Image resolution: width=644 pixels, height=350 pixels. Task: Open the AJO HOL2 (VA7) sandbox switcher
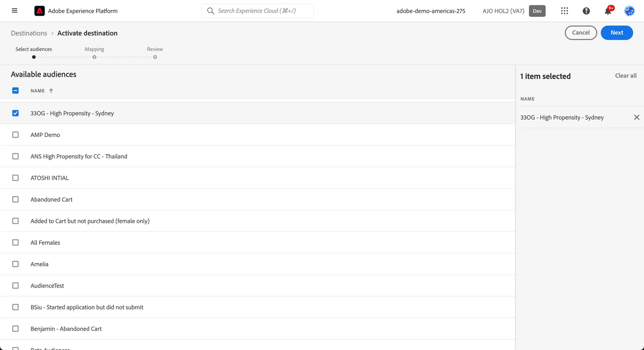tap(503, 11)
